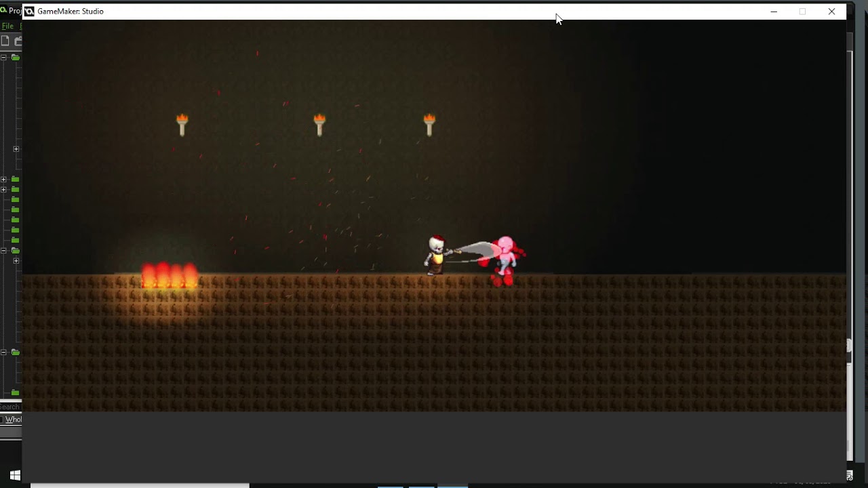This screenshot has height=488, width=868.
Task: Open the Windows Start menu
Action: coord(15,475)
